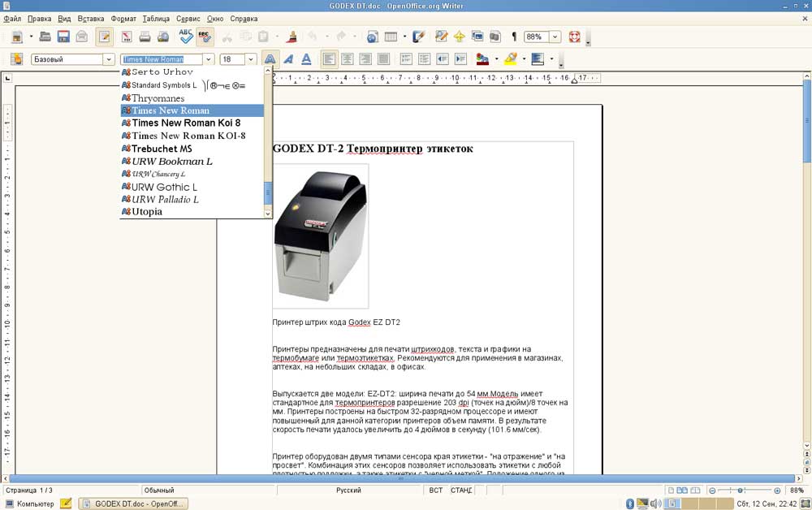Open the Таблица menu

point(156,18)
